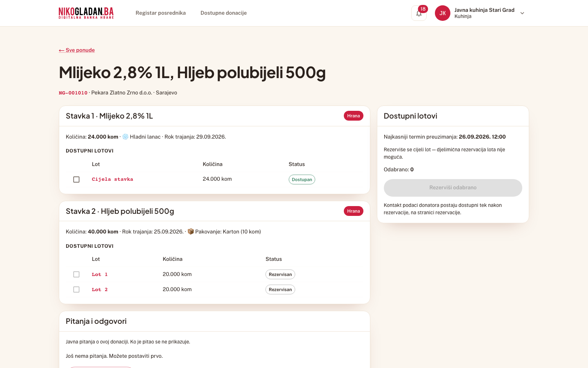This screenshot has width=588, height=368.
Task: Click the Rezervisan badge in the Lot 2 row
Action: 280,289
